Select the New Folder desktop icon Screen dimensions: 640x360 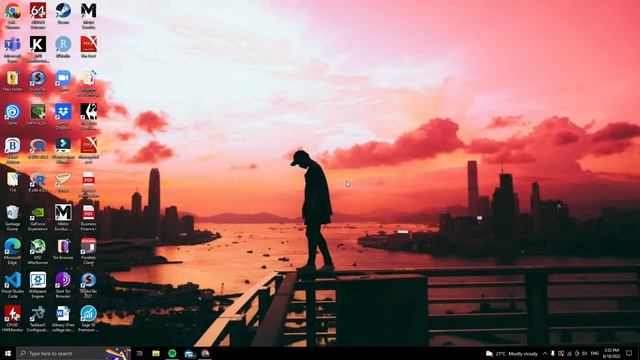click(x=12, y=81)
